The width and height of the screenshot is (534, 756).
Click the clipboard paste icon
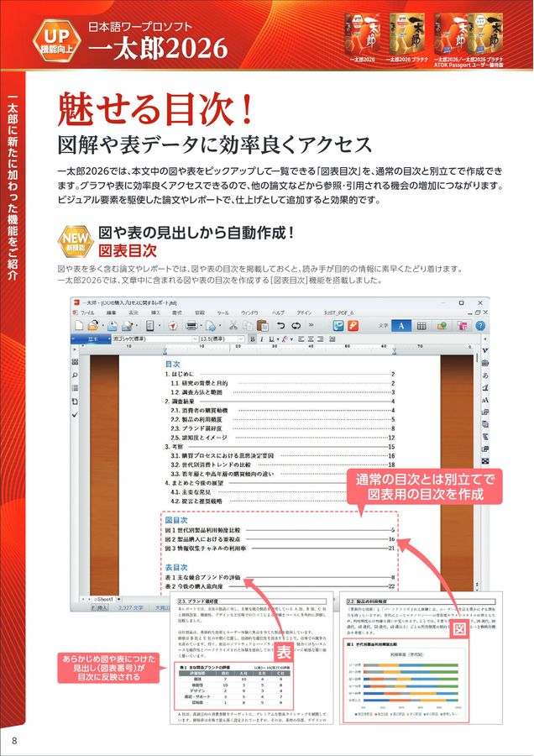(x=263, y=326)
